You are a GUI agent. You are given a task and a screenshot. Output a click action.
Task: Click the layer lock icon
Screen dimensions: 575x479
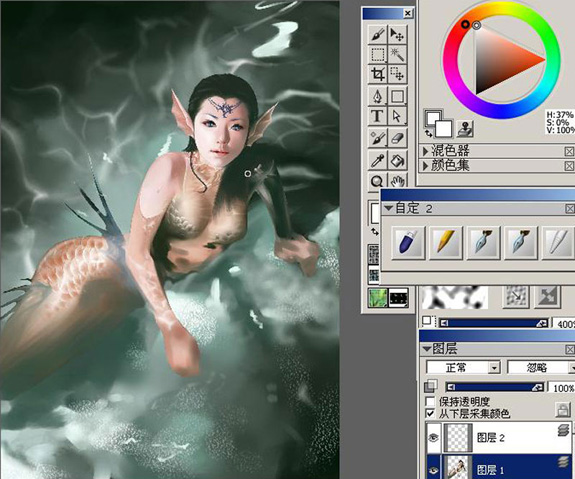click(563, 410)
